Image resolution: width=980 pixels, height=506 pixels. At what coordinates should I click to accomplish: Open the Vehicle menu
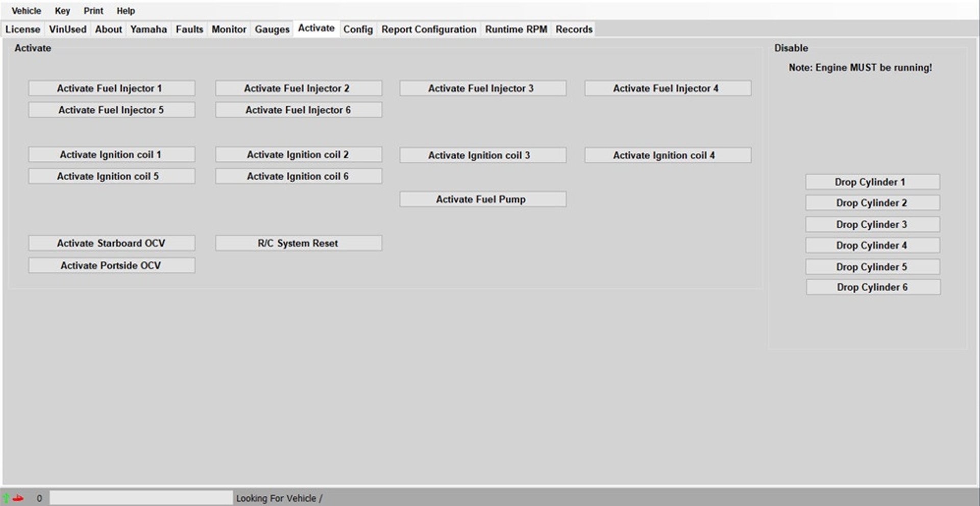tap(27, 11)
